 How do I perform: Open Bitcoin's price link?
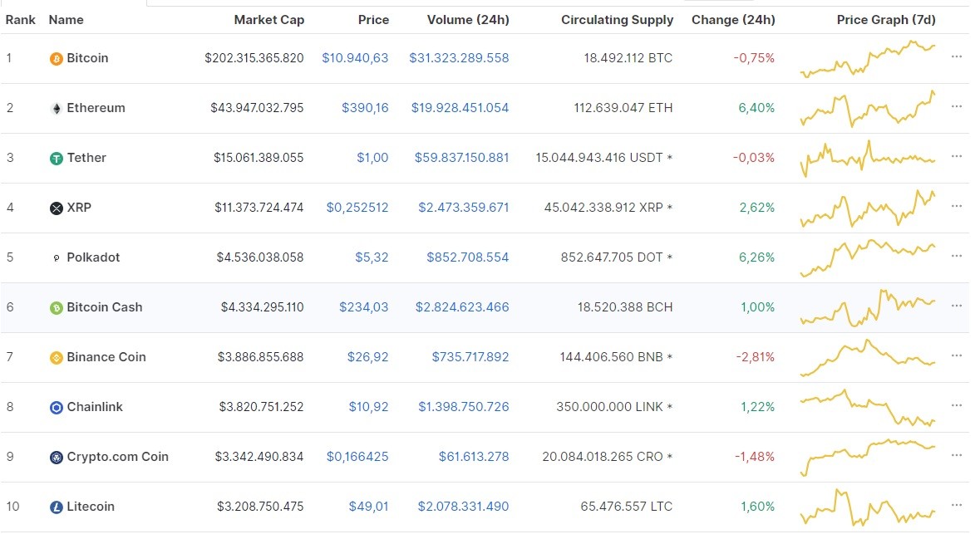point(355,58)
